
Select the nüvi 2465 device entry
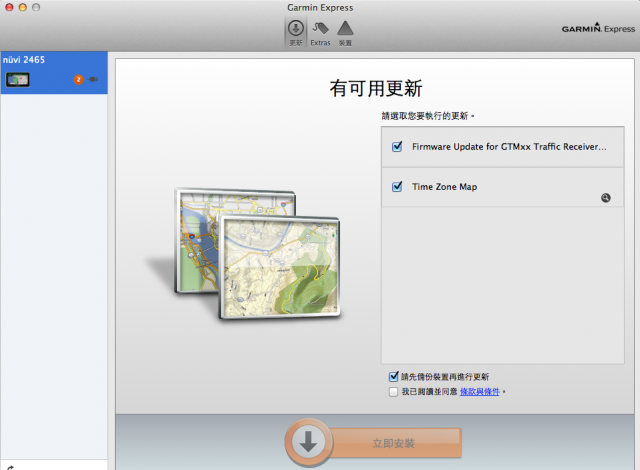[54, 73]
